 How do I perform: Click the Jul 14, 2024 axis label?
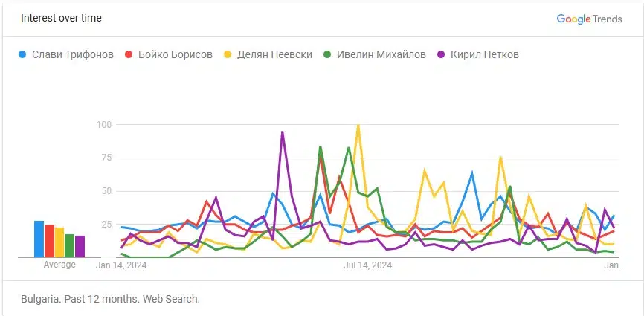coord(367,265)
